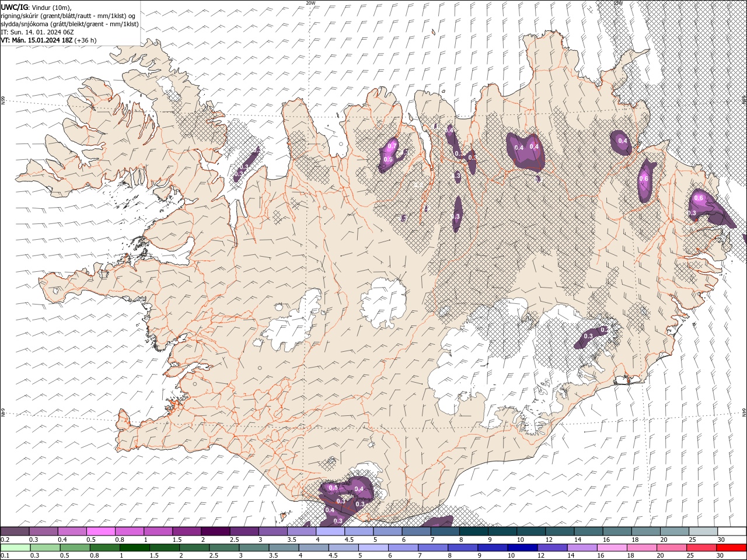The image size is (747, 560).
Task: Click the "64N" latitude label on right edge
Action: click(x=744, y=412)
